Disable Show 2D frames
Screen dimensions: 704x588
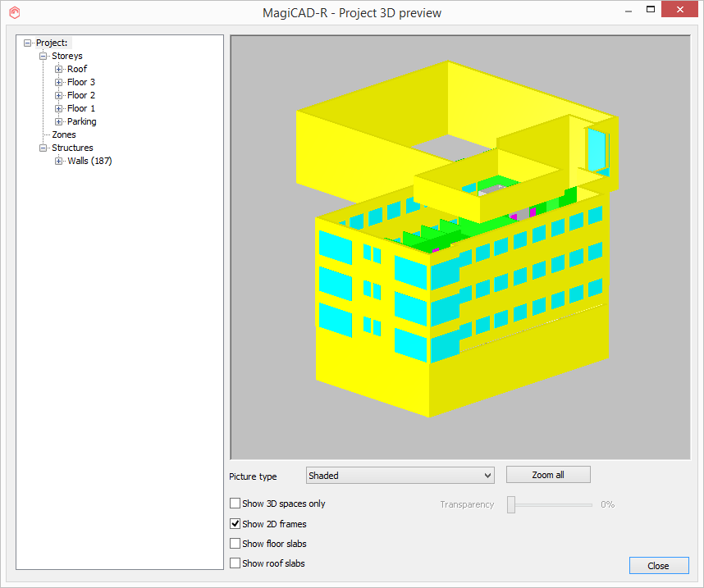tap(235, 523)
